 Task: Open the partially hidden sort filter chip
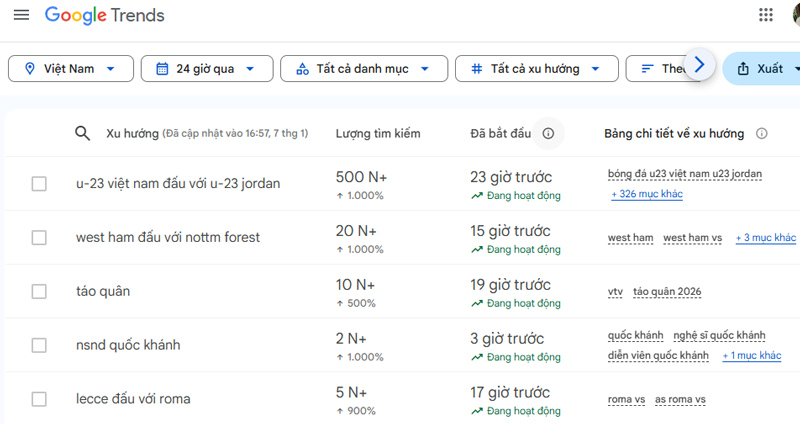tap(658, 68)
